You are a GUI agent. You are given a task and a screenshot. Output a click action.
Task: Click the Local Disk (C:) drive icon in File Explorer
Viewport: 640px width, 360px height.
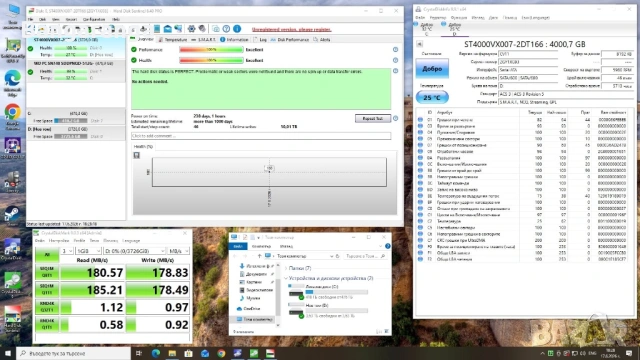pos(296,291)
